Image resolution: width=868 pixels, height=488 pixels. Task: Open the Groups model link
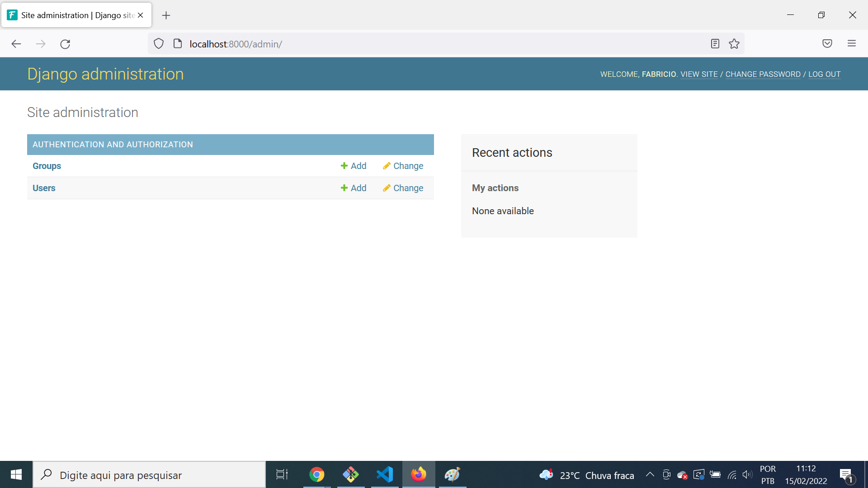pyautogui.click(x=47, y=166)
